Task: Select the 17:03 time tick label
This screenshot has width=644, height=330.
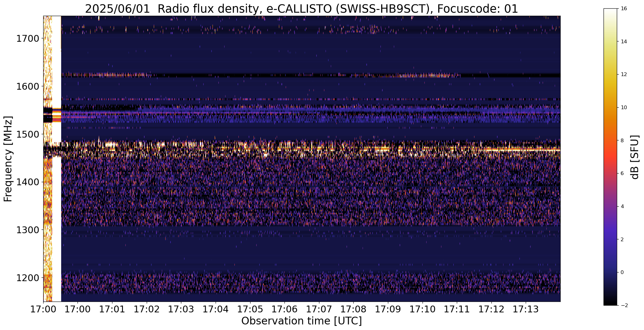Action: (181, 309)
